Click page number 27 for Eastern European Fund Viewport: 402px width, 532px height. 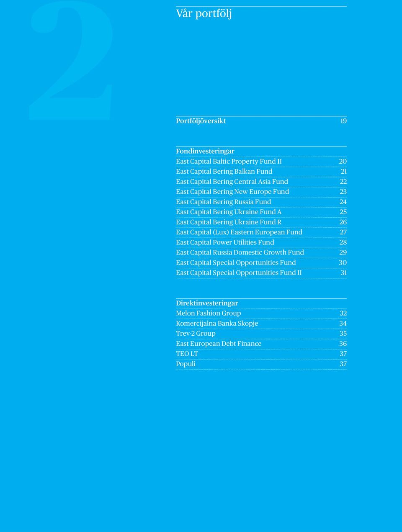coord(343,232)
